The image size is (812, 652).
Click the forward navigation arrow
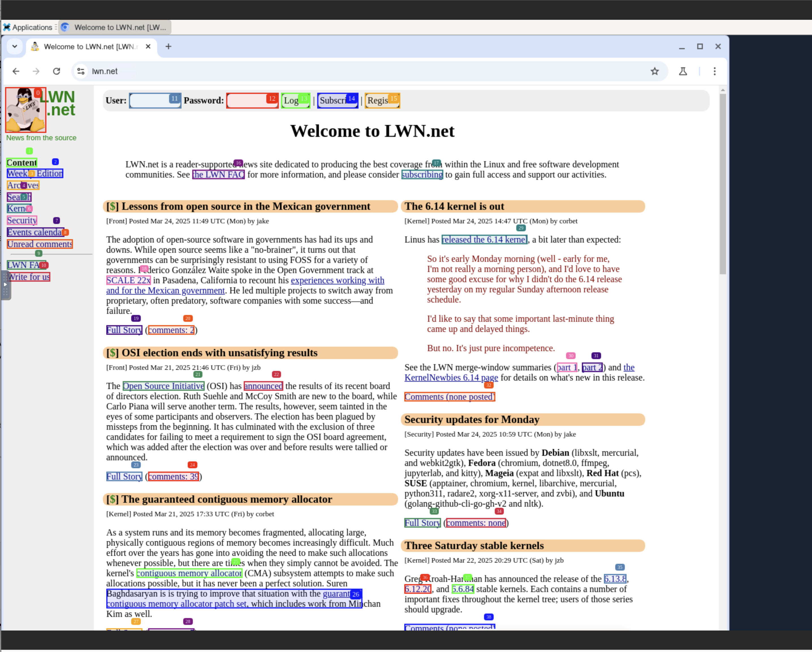(x=36, y=71)
